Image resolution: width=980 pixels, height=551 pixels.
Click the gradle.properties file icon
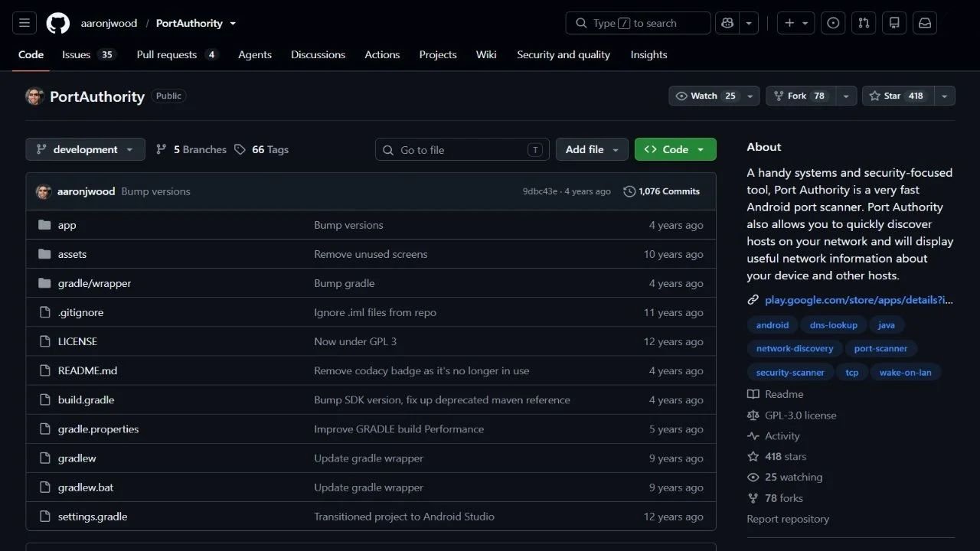(x=44, y=429)
